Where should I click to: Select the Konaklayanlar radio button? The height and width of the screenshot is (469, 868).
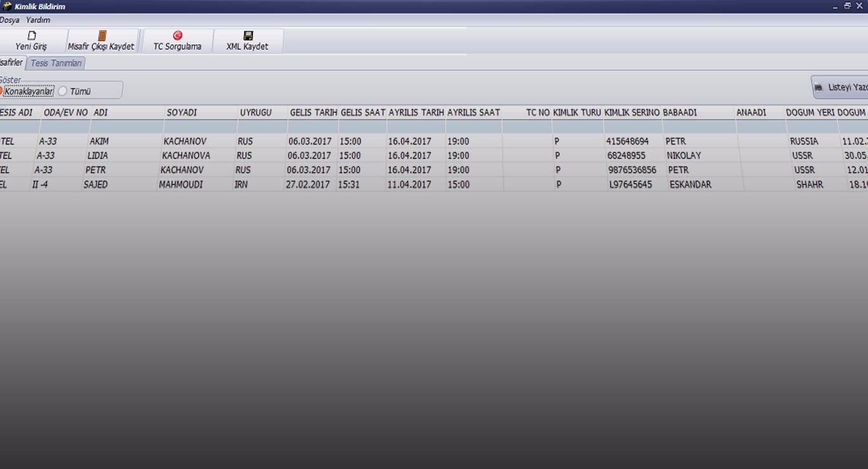click(1, 92)
